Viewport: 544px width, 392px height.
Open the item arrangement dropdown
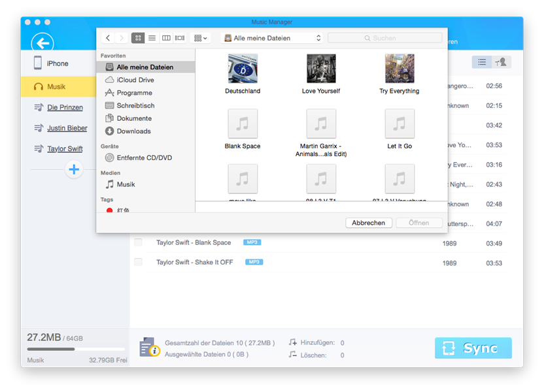click(201, 38)
